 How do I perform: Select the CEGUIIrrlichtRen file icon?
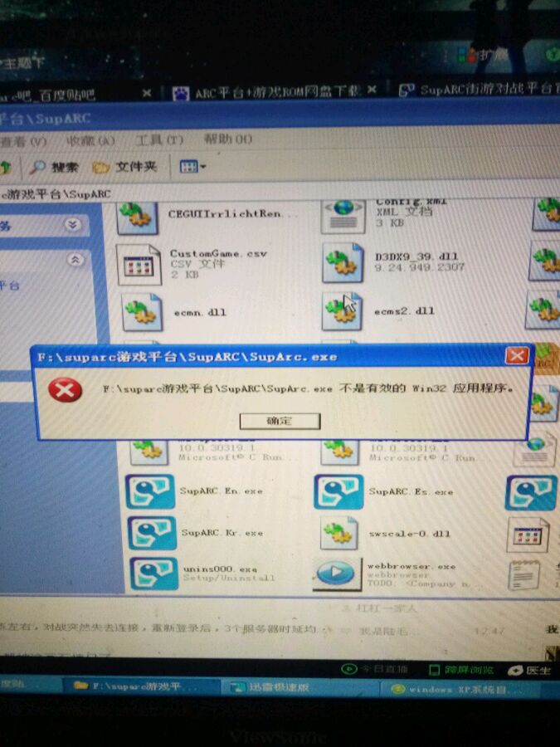pyautogui.click(x=137, y=217)
